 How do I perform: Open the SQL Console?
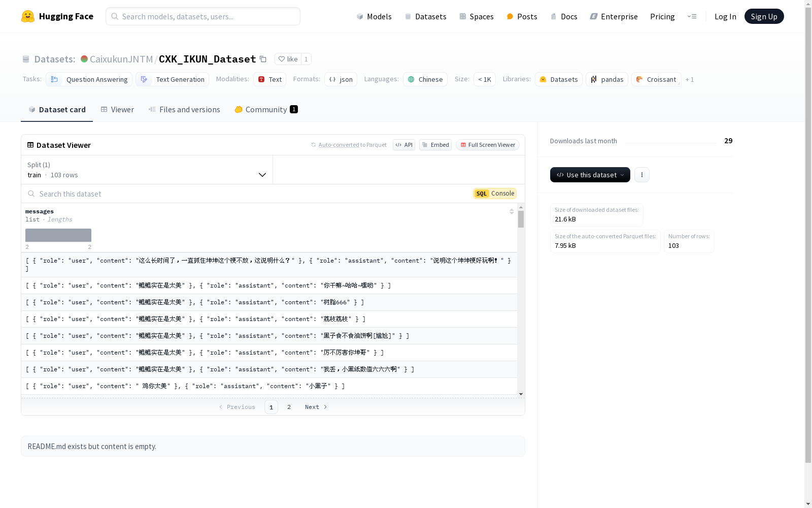pos(495,194)
